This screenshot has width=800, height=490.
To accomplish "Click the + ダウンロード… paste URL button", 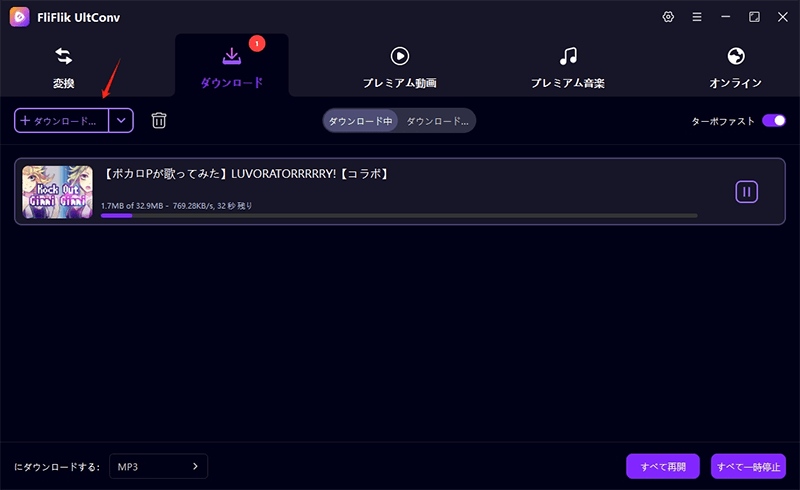I will (61, 121).
